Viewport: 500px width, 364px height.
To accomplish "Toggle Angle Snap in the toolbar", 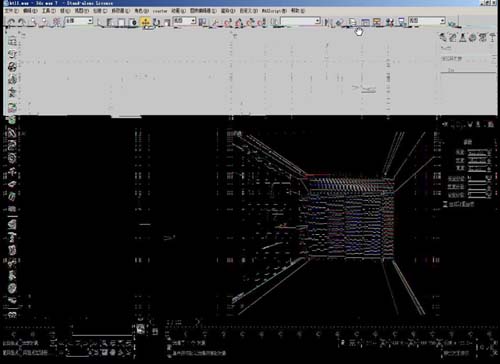I will tap(239, 22).
